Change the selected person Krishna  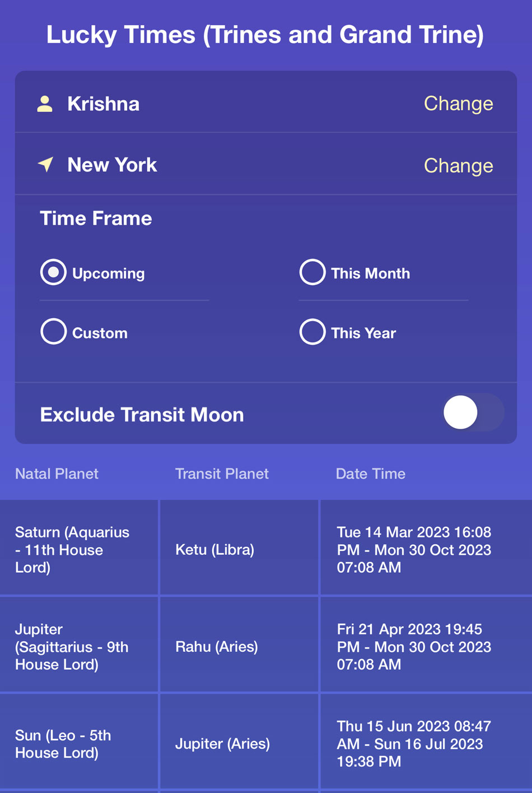pyautogui.click(x=458, y=104)
